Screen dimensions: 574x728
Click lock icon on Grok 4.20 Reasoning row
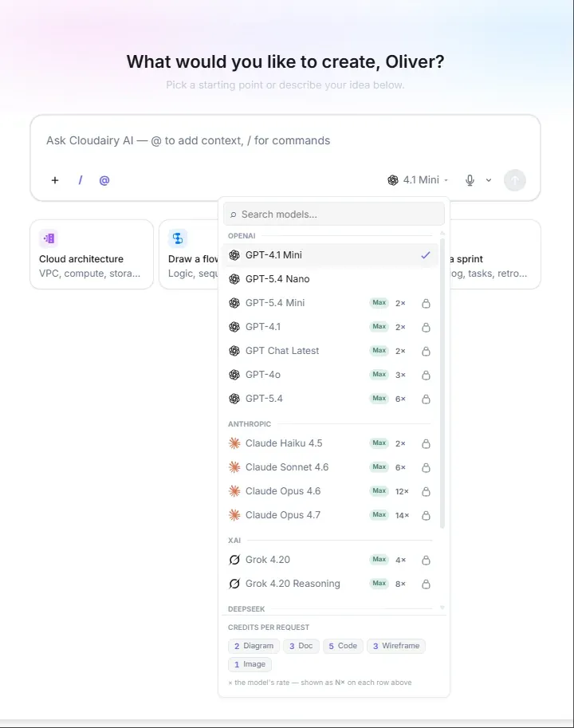pyautogui.click(x=426, y=584)
